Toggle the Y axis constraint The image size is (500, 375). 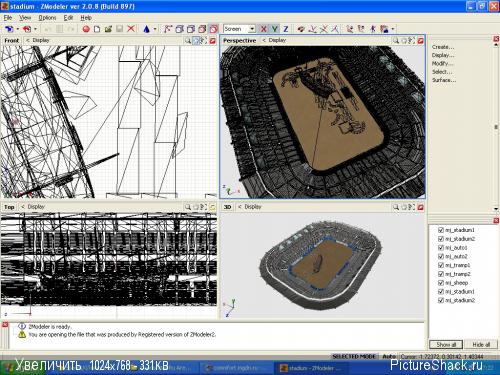pyautogui.click(x=275, y=29)
